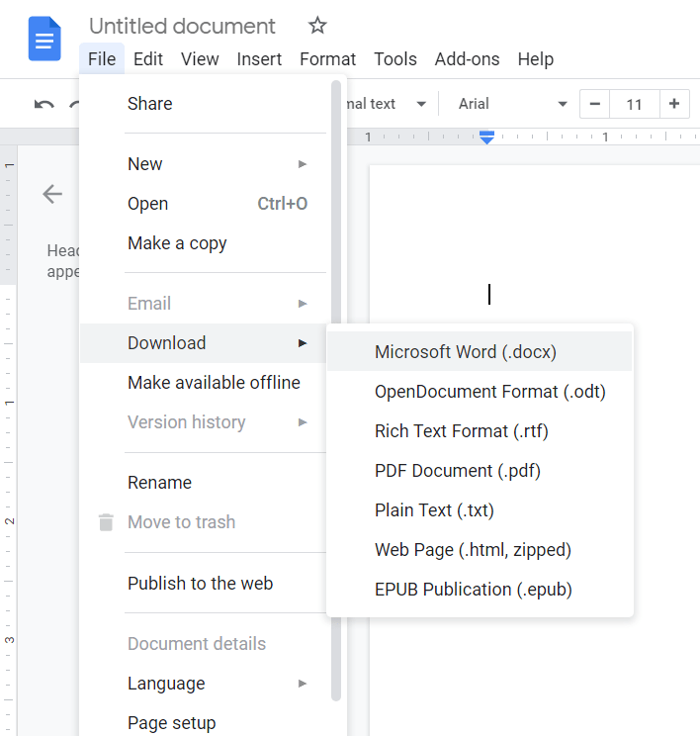The width and height of the screenshot is (700, 736).
Task: Open the Arial font dropdown
Action: click(x=512, y=104)
